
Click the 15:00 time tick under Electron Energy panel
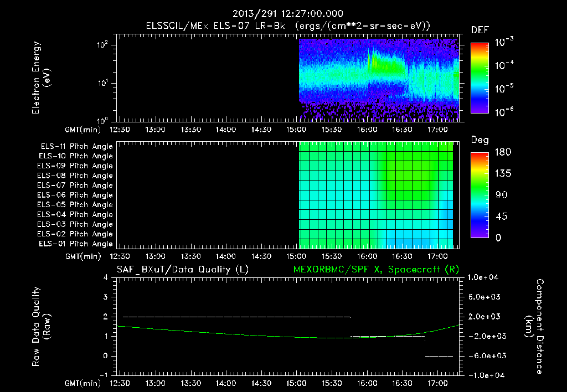(297, 130)
